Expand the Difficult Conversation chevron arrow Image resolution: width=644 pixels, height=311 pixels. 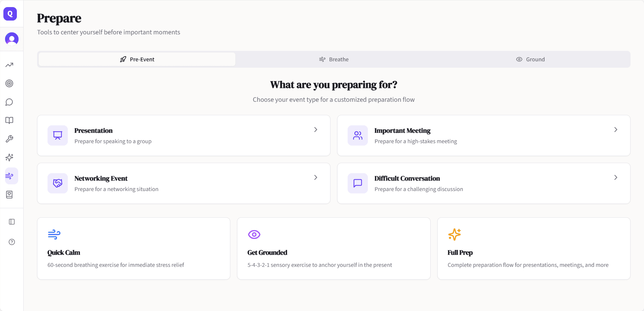tap(616, 178)
